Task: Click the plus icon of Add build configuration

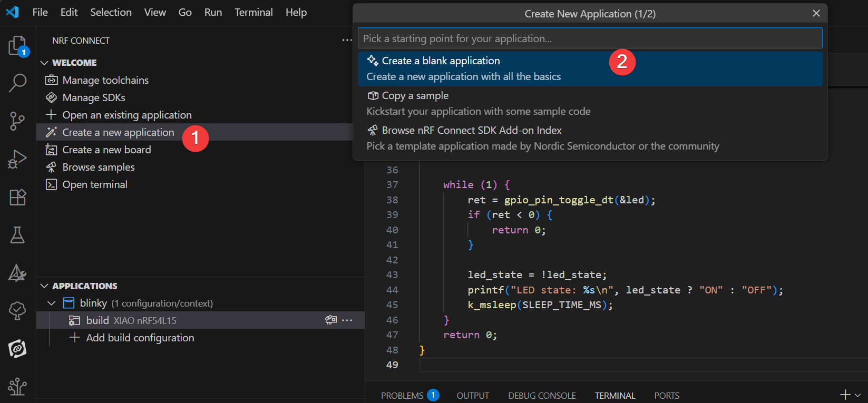Action: 75,338
